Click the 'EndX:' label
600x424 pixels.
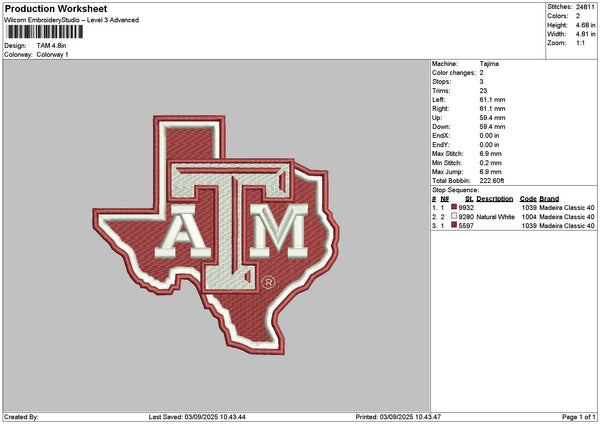click(x=441, y=136)
